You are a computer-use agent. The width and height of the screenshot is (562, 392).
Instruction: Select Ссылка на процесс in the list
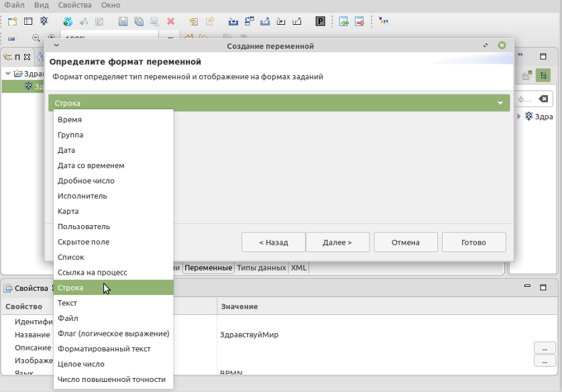point(113,273)
